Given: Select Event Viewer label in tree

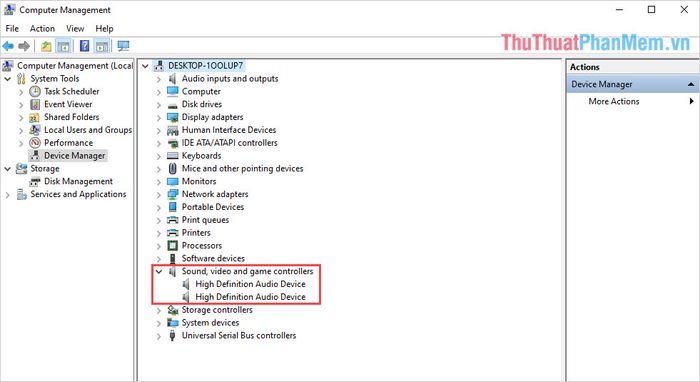Looking at the screenshot, I should pyautogui.click(x=68, y=104).
